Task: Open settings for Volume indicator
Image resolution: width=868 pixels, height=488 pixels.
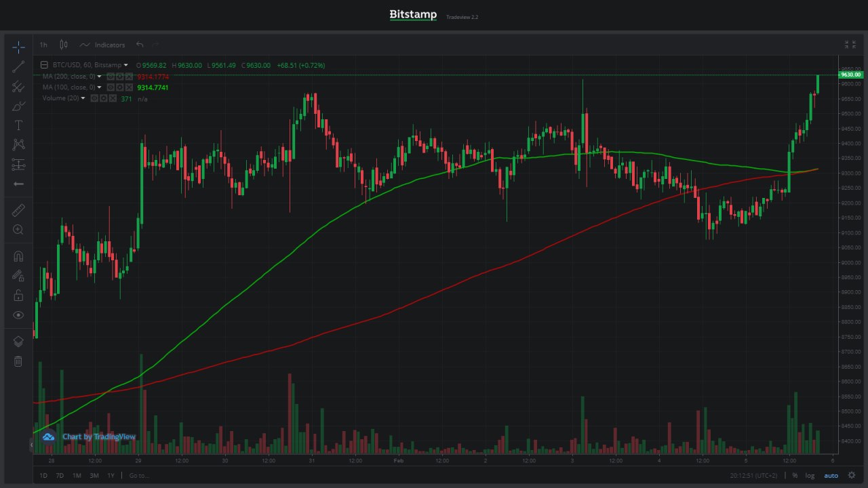Action: click(103, 98)
